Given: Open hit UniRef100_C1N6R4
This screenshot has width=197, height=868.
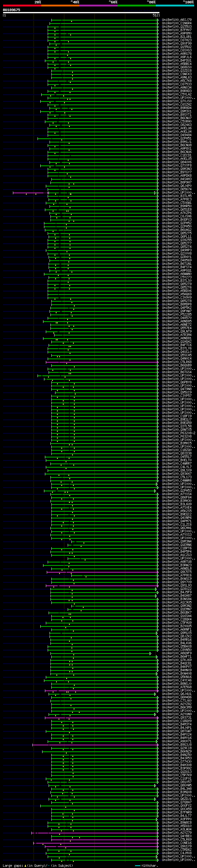Looking at the screenshot, I should (x=177, y=23).
